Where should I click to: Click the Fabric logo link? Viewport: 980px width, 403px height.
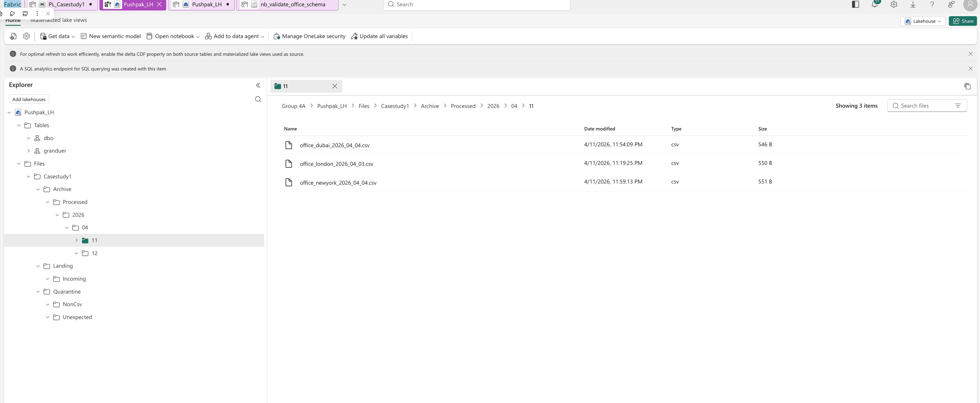pos(13,4)
